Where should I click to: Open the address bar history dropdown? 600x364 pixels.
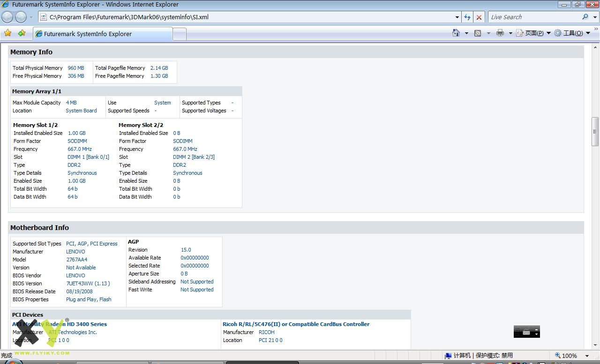pyautogui.click(x=457, y=17)
